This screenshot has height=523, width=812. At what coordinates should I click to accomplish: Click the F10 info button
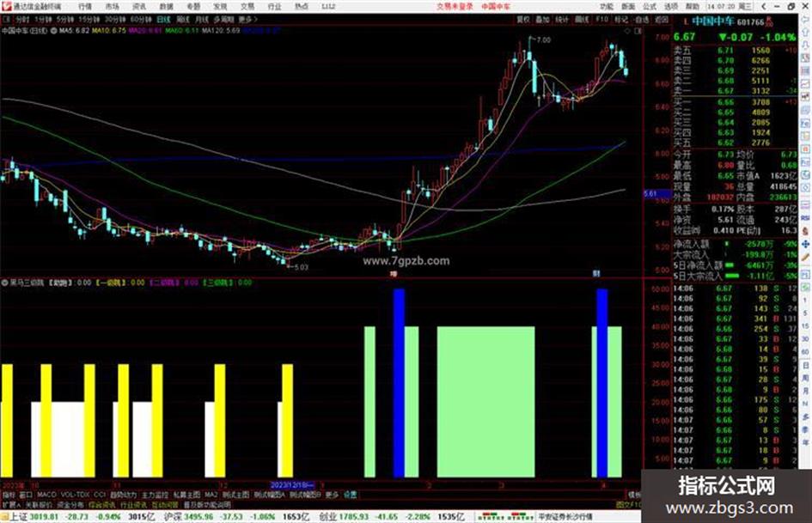601,19
